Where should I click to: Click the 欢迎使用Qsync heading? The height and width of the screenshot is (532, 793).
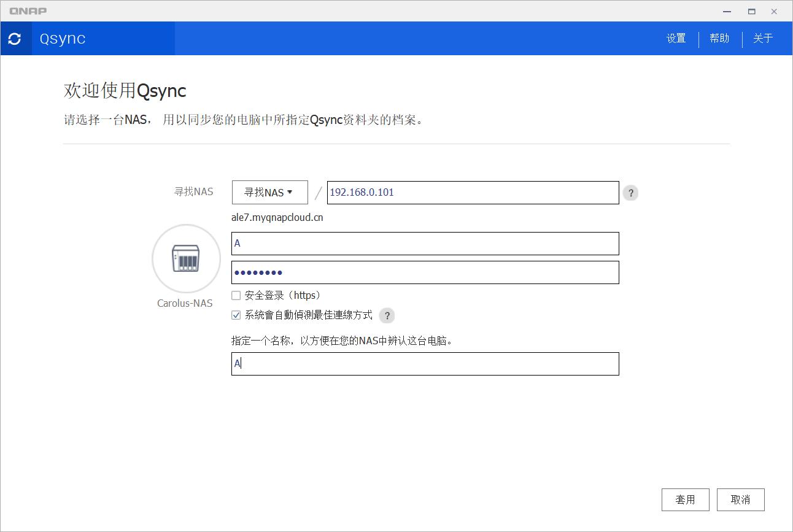[125, 91]
